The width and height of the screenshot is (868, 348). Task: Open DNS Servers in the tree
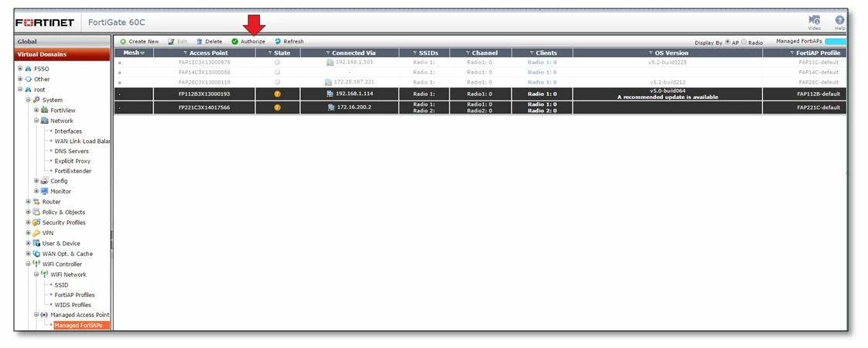(71, 151)
